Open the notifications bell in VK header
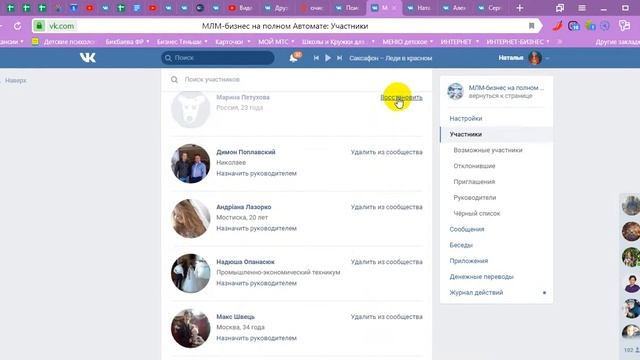Viewport: 640px width, 360px height. [293, 58]
